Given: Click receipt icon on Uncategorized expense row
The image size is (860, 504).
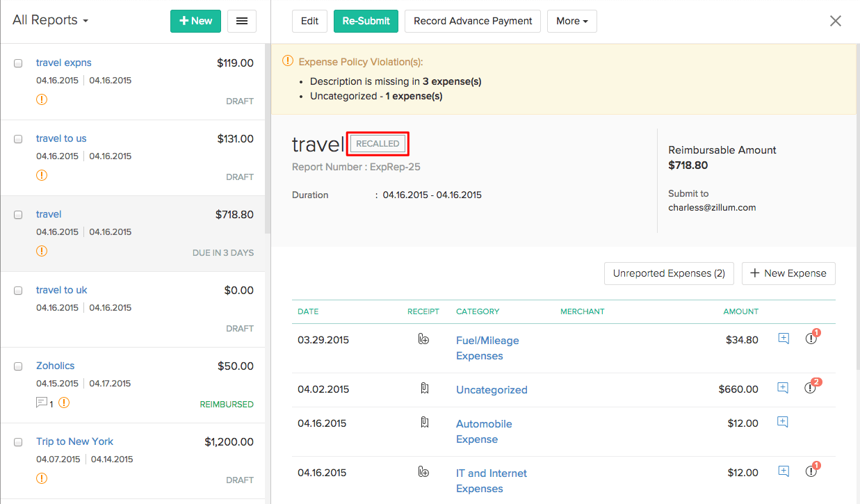Looking at the screenshot, I should tap(424, 389).
